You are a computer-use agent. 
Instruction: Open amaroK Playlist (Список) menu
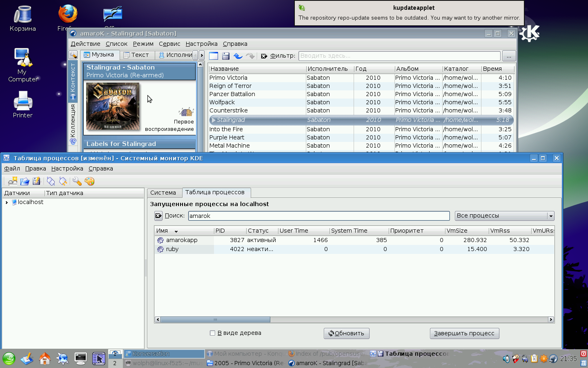(116, 44)
